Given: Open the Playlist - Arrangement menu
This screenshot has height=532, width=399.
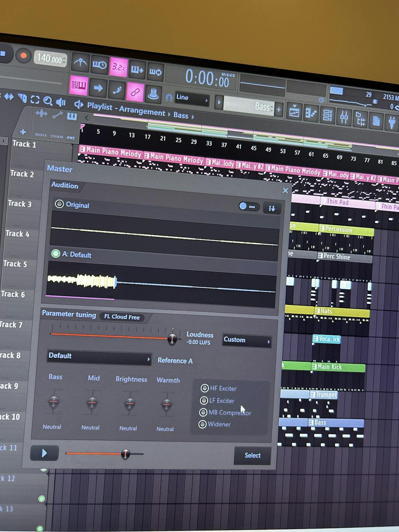Looking at the screenshot, I should (126, 109).
